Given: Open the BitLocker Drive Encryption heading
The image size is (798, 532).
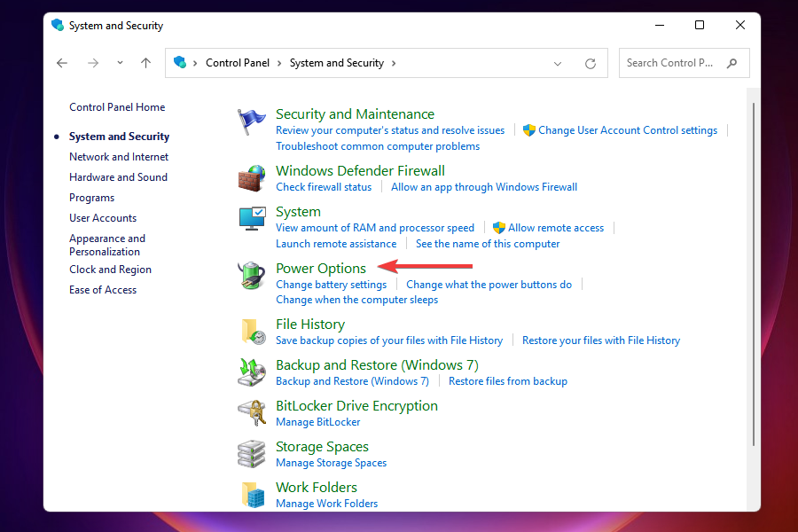Looking at the screenshot, I should pos(356,406).
